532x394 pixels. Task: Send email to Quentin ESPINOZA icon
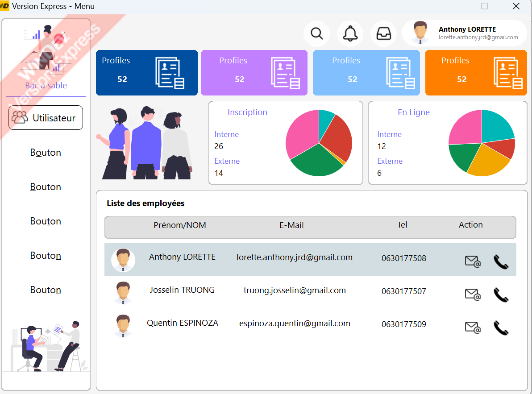click(473, 328)
